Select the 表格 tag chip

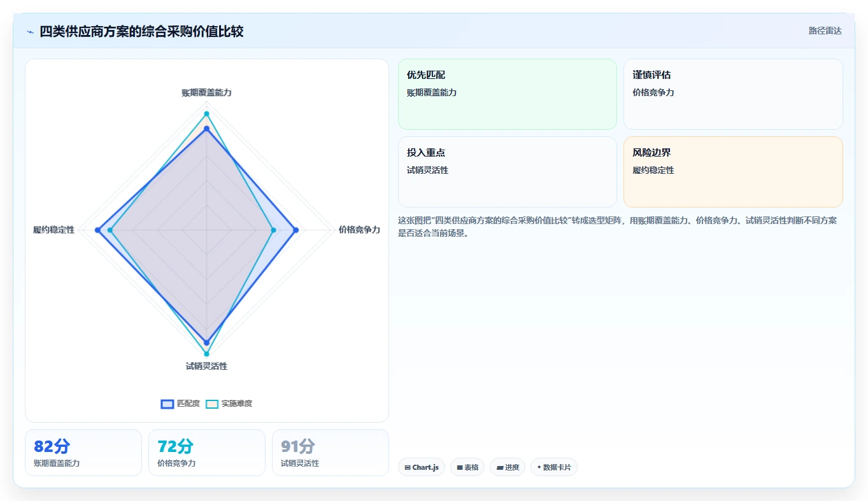point(467,467)
